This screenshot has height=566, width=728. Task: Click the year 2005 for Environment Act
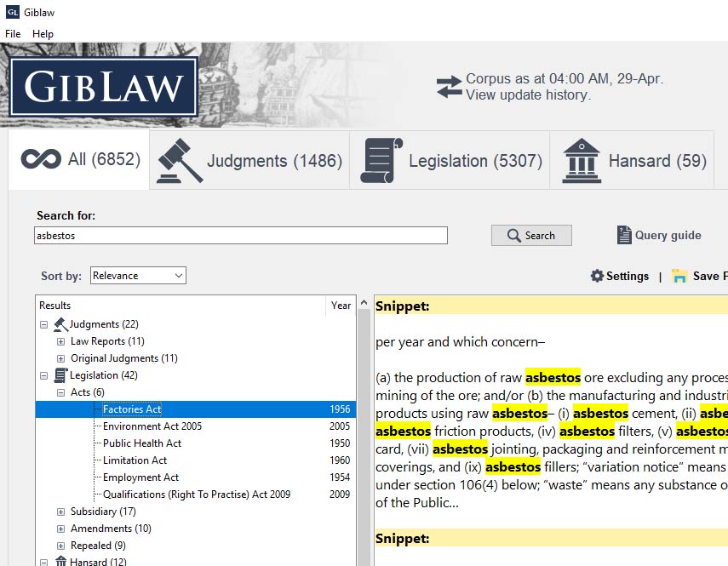pos(340,426)
